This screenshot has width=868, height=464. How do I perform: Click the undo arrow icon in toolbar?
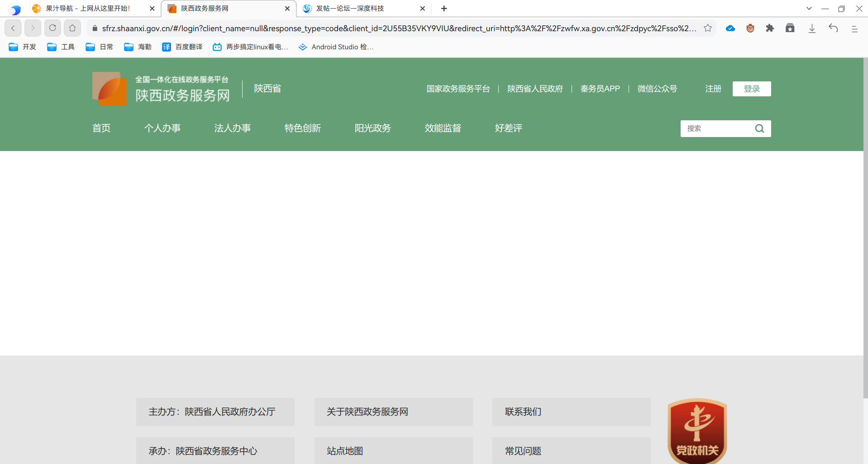point(833,28)
